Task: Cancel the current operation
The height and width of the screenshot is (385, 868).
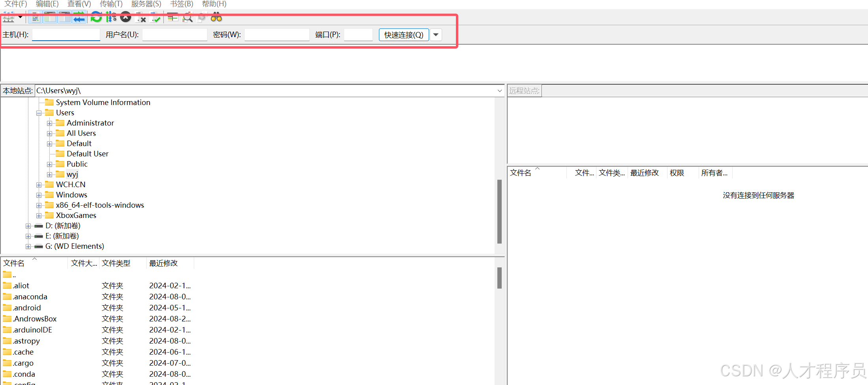Action: 126,17
